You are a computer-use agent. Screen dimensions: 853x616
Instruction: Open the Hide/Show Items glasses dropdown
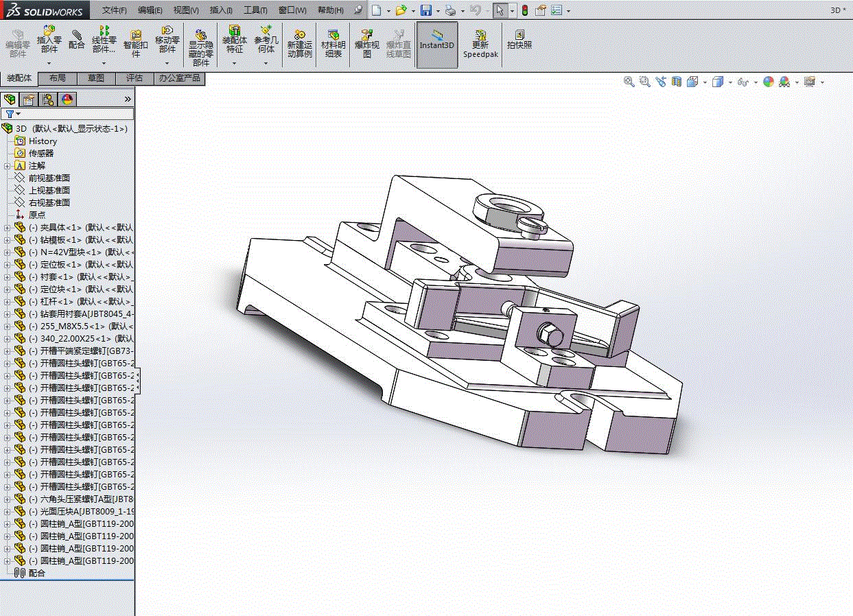coord(756,82)
